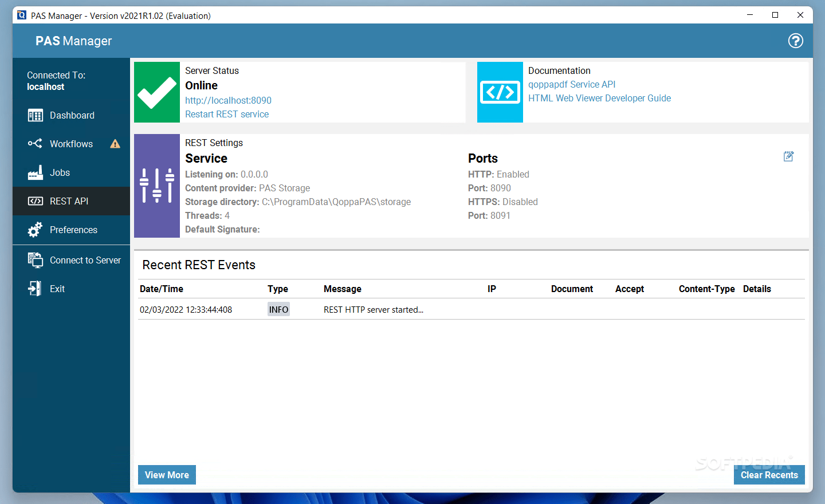Click 'HTTP: Enabled' text
825x504 pixels.
(498, 174)
